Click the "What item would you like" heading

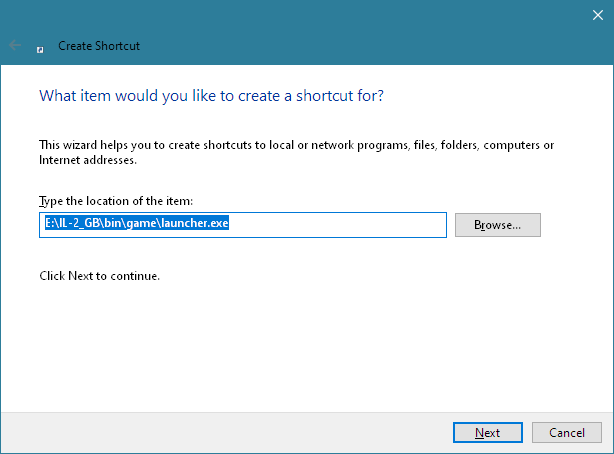211,96
